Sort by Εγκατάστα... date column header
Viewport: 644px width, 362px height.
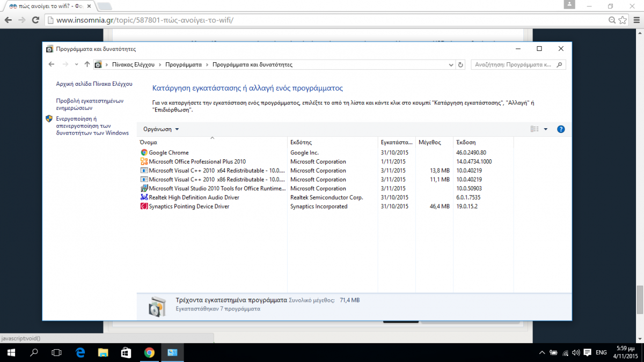[x=397, y=143]
